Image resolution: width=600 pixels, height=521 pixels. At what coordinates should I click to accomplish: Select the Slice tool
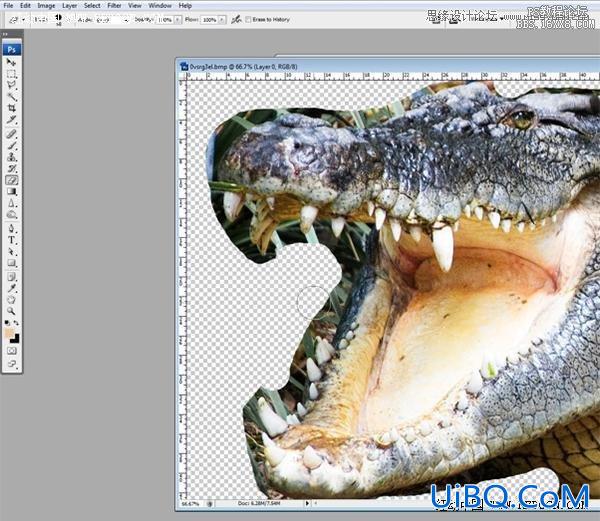click(x=11, y=119)
